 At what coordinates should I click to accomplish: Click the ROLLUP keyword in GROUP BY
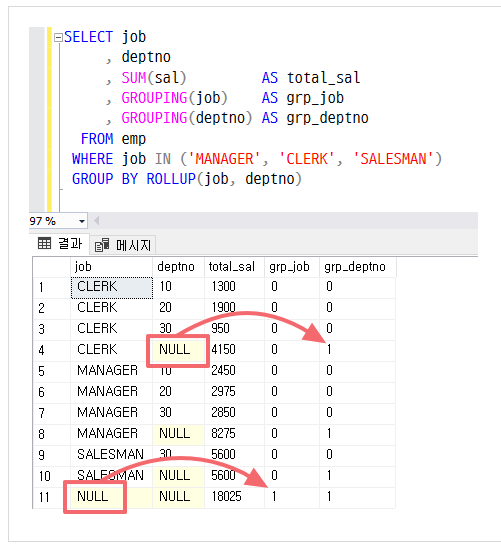tap(171, 179)
